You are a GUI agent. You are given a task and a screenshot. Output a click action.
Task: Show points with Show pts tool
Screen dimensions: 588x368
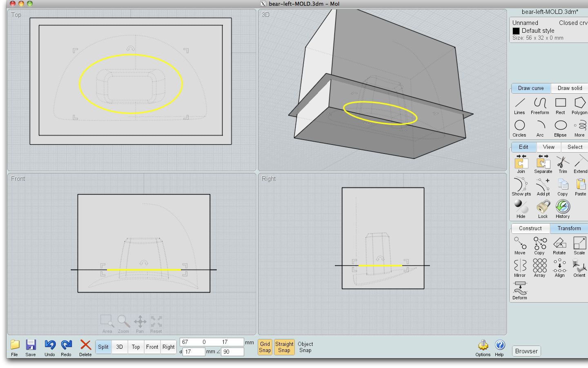click(521, 186)
